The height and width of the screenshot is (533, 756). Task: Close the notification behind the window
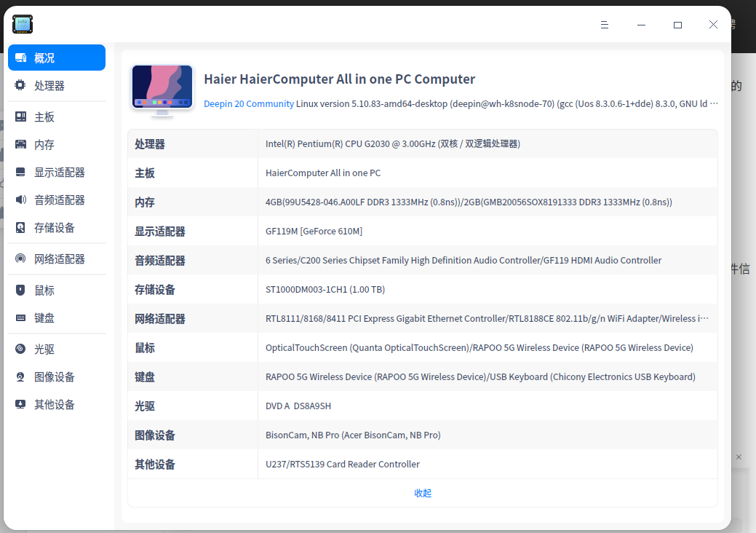tap(739, 457)
